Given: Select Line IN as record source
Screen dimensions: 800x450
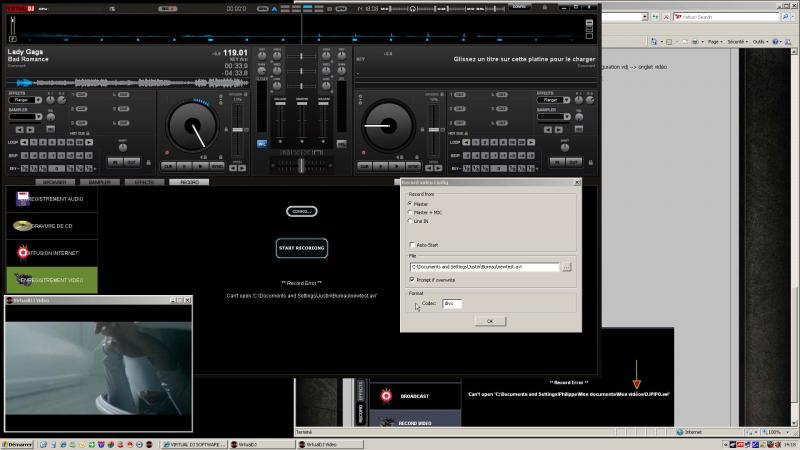Looking at the screenshot, I should 411,221.
